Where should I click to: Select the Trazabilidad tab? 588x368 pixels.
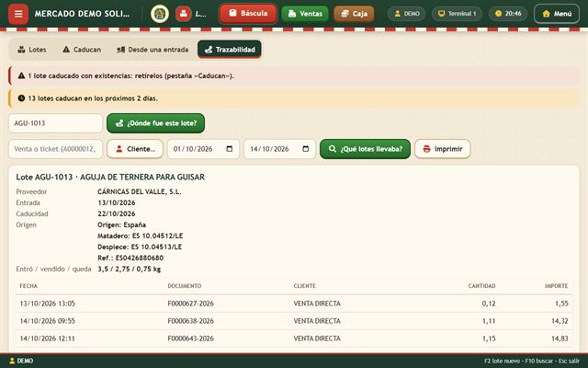[230, 50]
